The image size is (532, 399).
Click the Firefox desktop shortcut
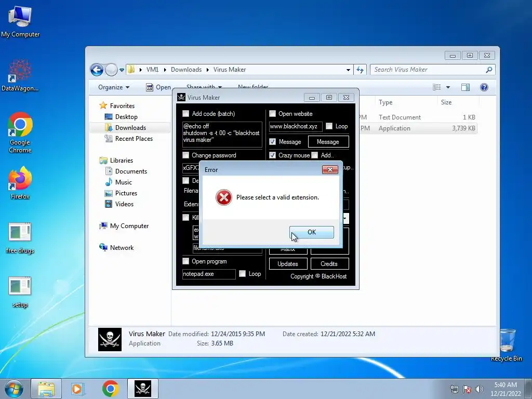tap(20, 183)
